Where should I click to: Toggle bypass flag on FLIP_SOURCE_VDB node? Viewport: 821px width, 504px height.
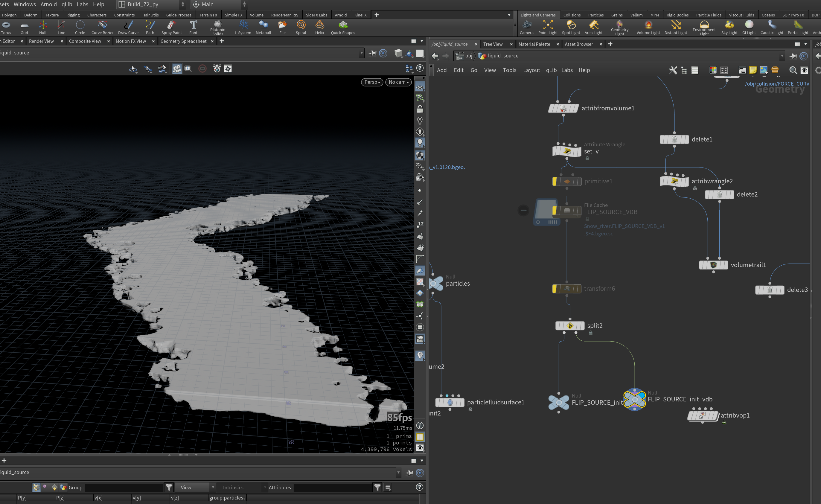pos(555,211)
